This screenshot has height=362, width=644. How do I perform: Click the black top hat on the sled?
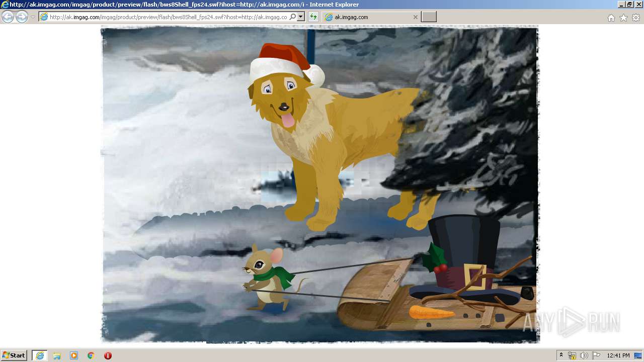click(x=465, y=259)
